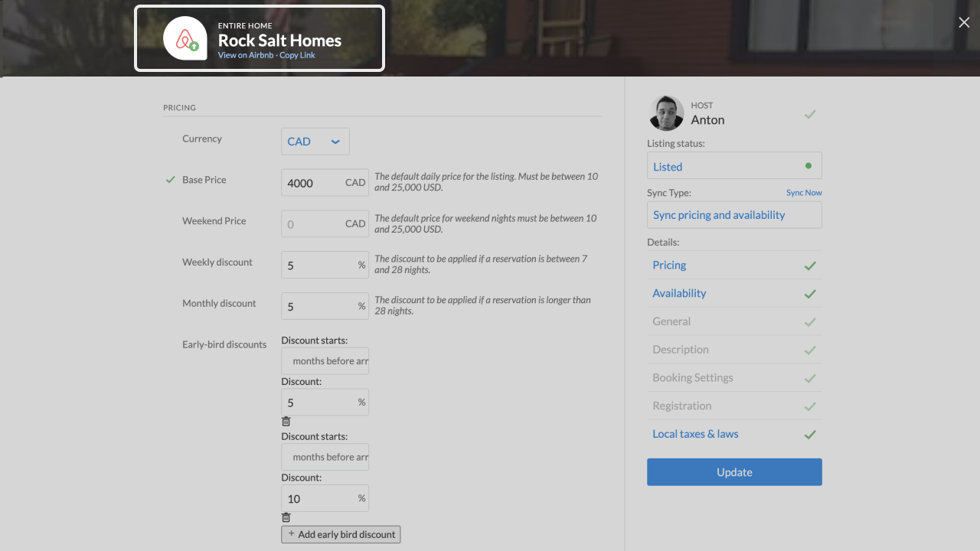The height and width of the screenshot is (551, 980).
Task: Open the Registration details section
Action: [734, 406]
